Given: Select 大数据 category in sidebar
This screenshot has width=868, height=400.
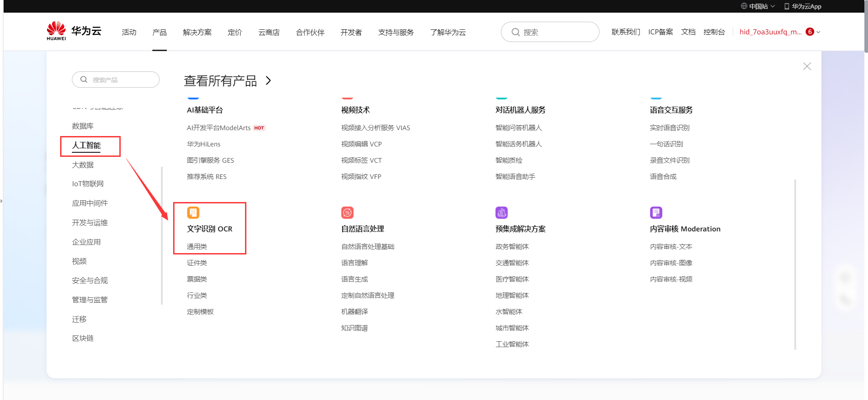Looking at the screenshot, I should pyautogui.click(x=83, y=165).
